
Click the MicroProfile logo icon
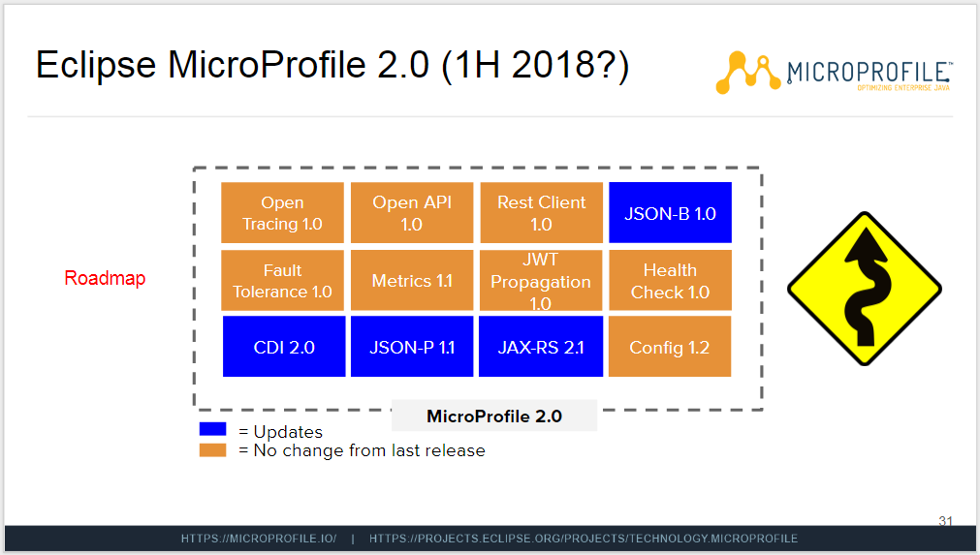(748, 72)
